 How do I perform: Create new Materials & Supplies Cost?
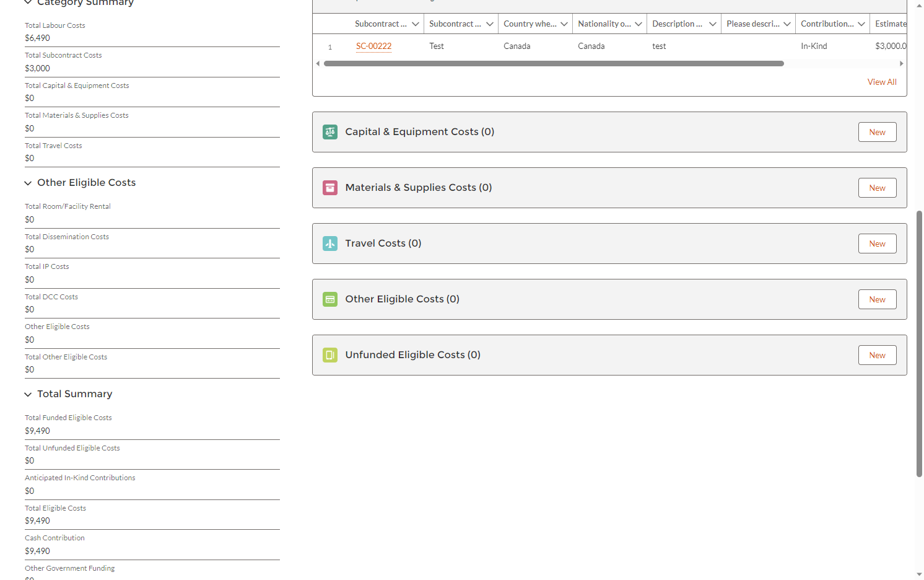[x=877, y=188]
